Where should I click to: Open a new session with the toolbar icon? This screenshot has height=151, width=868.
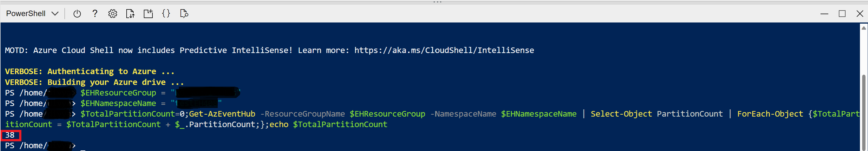[148, 14]
